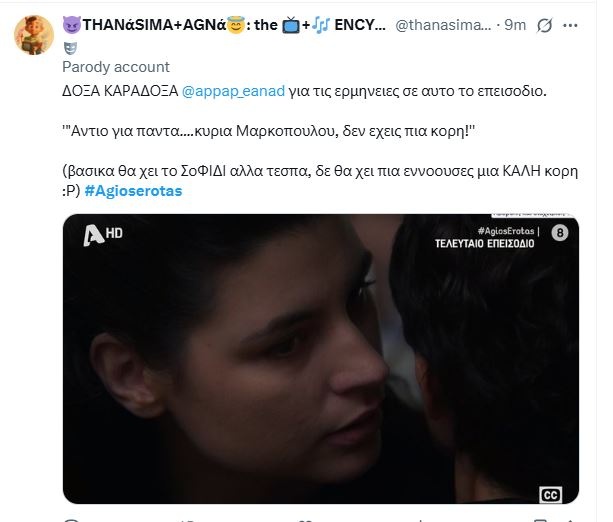Viewport: 613px width, 522px height.
Task: Click the age rating 8 badge
Action: [560, 233]
